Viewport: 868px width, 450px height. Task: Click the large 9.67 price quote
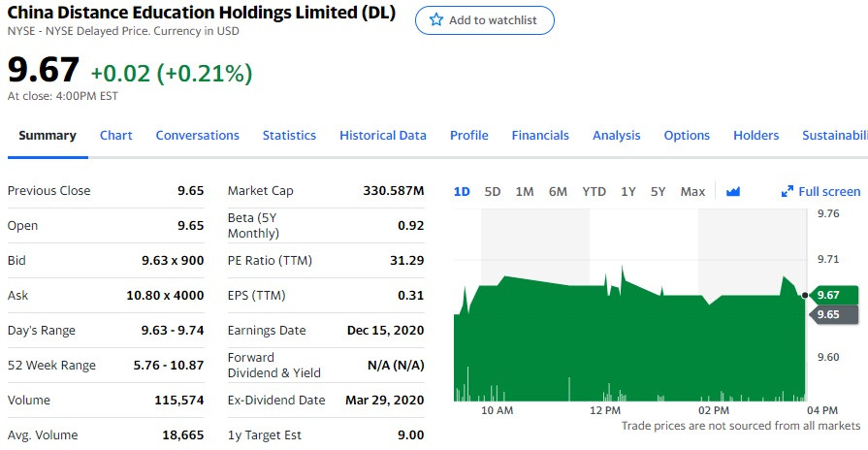click(44, 70)
